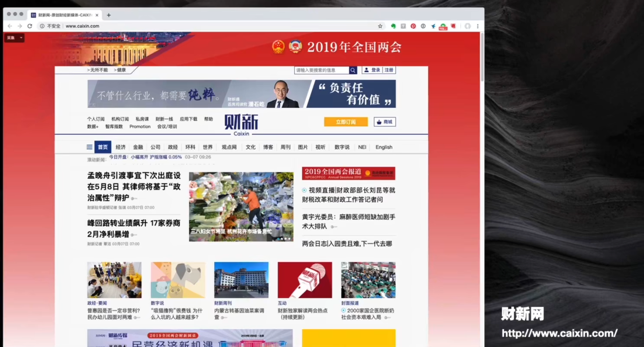Open the 私房课 link
This screenshot has height=347, width=644.
[142, 119]
